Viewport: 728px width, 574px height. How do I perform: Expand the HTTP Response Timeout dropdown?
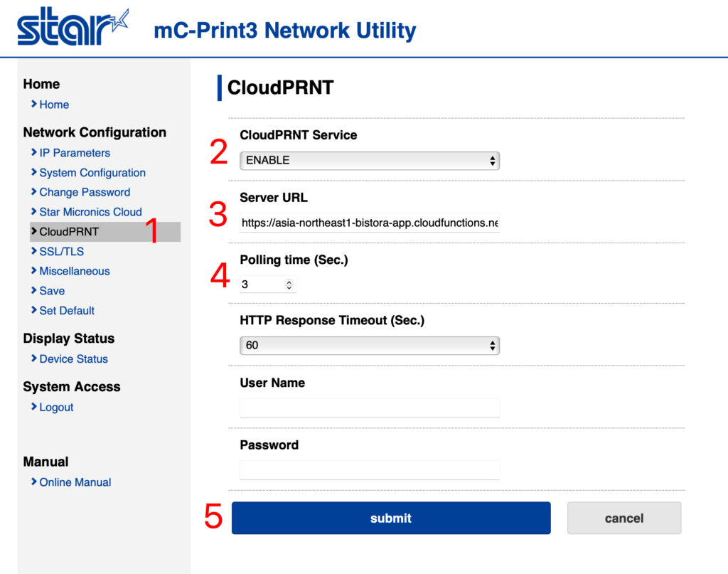(370, 346)
